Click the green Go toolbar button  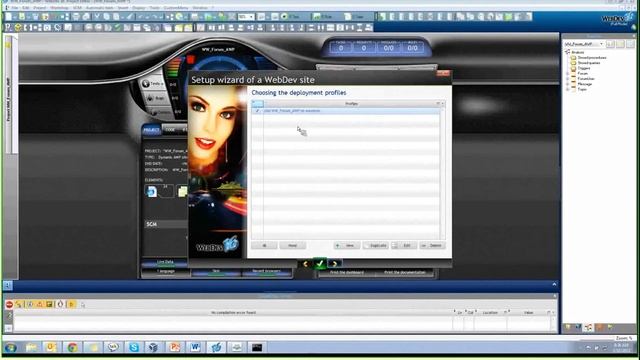point(291,17)
